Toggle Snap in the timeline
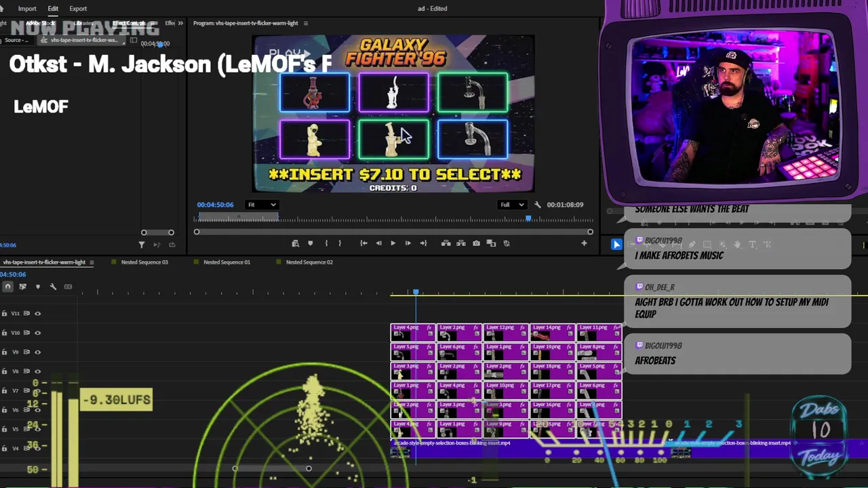The height and width of the screenshot is (488, 868). [7, 287]
